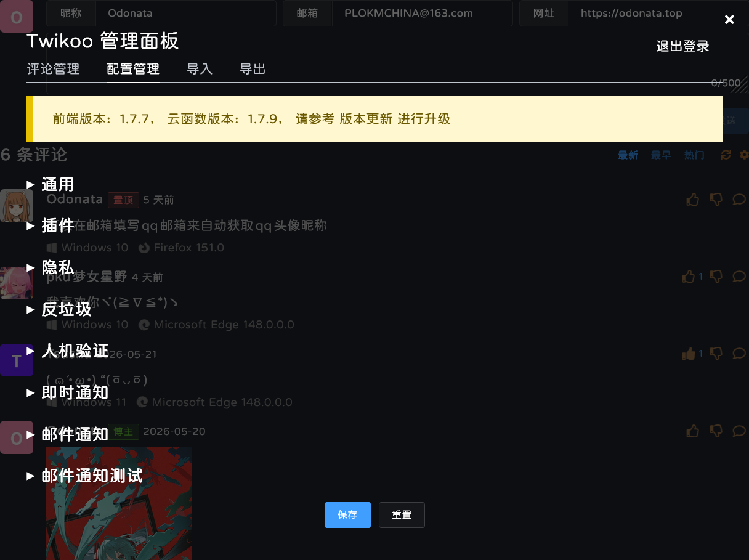Select the 配置管理 tab
749x560 pixels.
point(133,69)
